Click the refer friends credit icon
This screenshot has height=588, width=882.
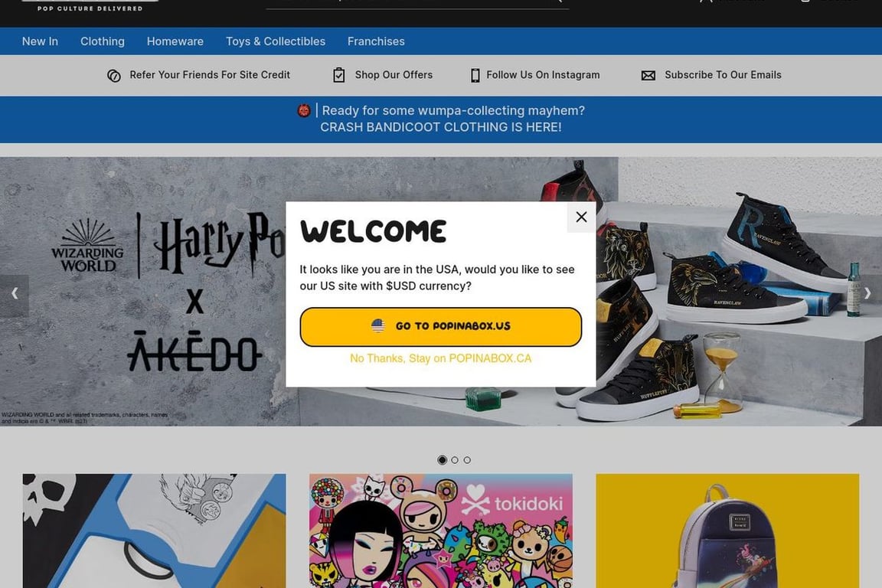click(113, 75)
